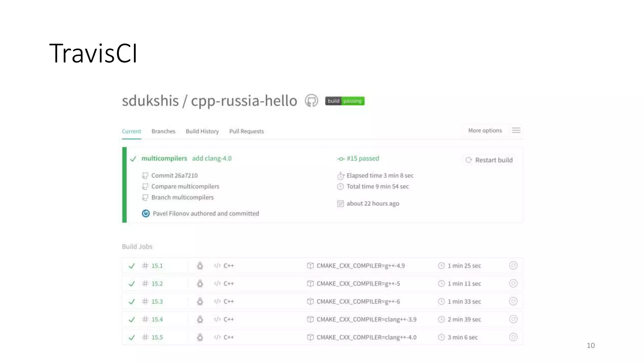The image size is (644, 362).
Task: Click the clock icon beside 3 min 6 sec
Action: coord(441,337)
